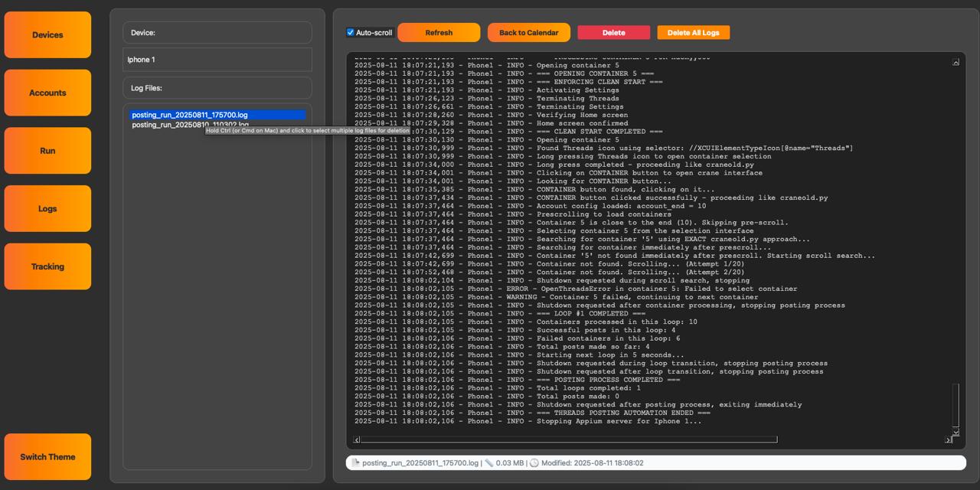
Task: Click the 'POSTING PROCESS COMPLETED' log line
Action: click(x=518, y=380)
